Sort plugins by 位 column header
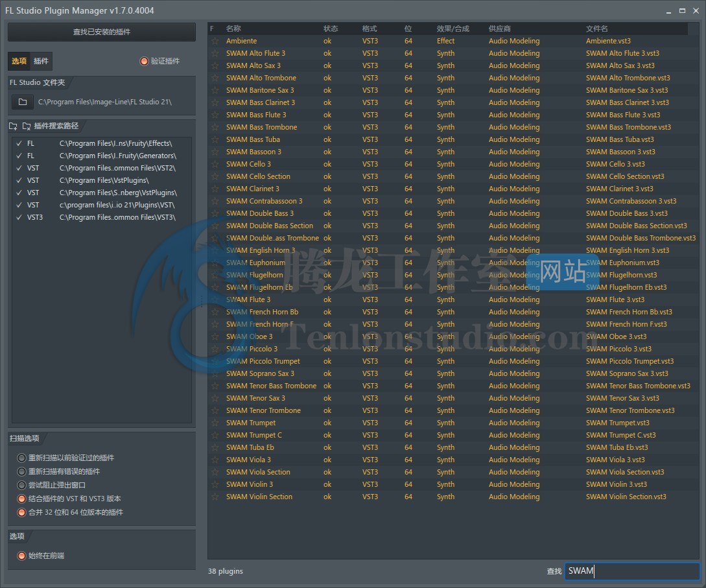The image size is (706, 588). (x=408, y=29)
